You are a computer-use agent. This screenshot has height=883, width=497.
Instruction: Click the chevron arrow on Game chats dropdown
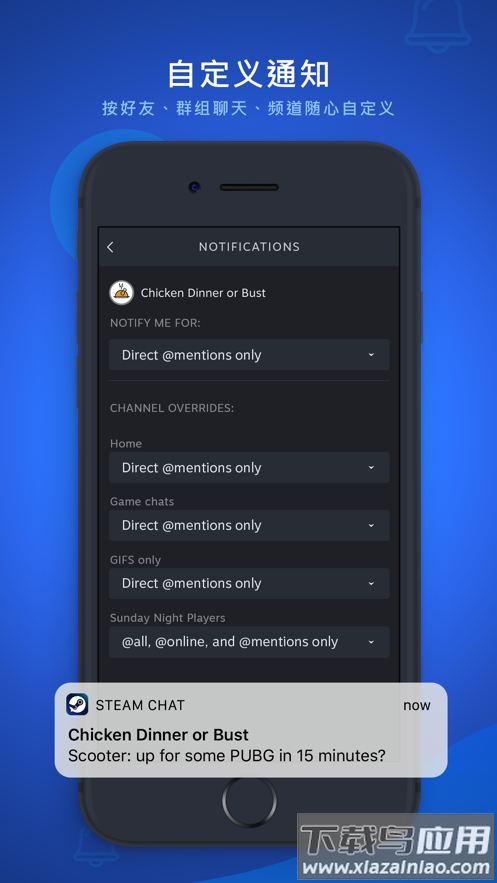(371, 525)
